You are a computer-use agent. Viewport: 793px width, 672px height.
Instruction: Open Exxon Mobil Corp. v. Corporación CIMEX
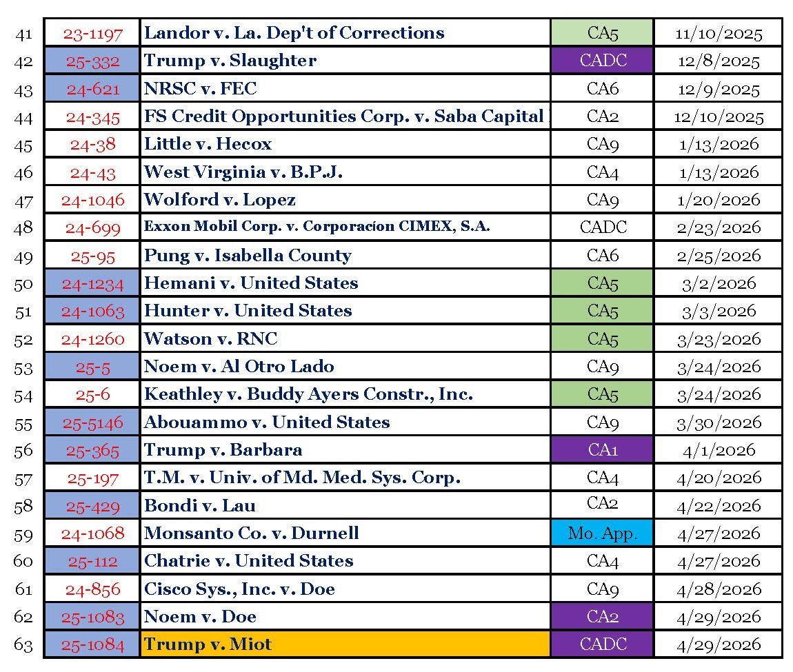click(317, 226)
